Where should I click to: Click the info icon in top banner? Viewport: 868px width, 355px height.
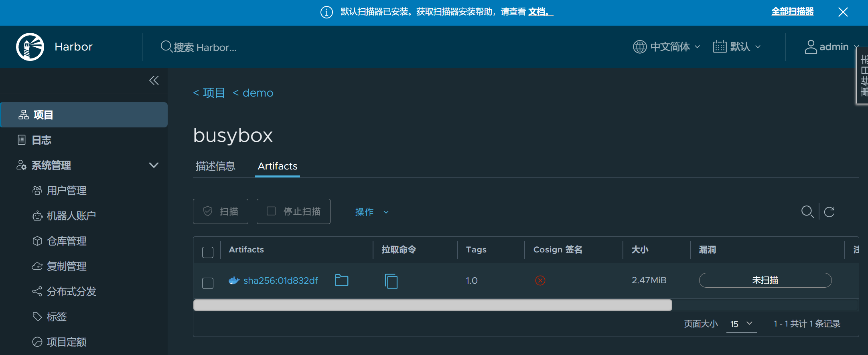click(327, 12)
